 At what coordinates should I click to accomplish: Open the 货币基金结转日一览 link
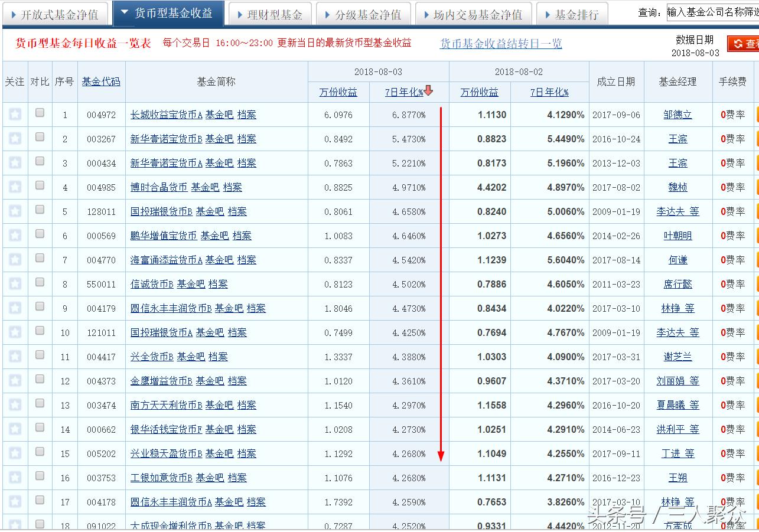click(x=501, y=44)
